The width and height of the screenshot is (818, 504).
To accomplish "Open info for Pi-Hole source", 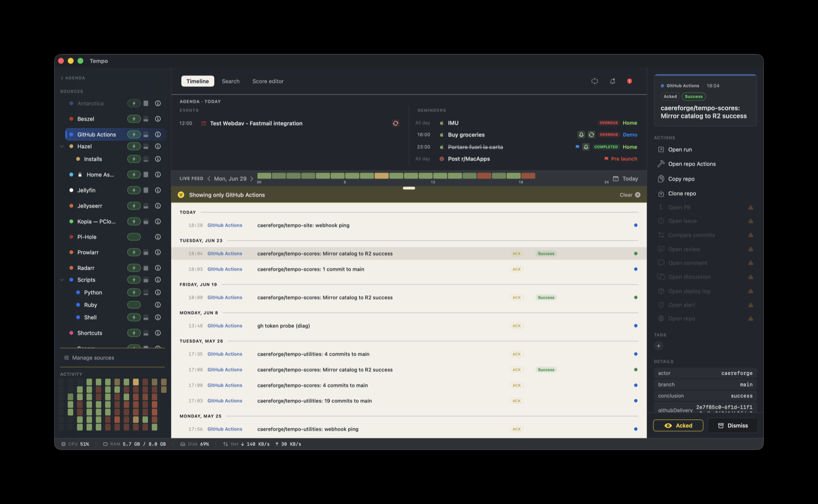I will click(158, 237).
